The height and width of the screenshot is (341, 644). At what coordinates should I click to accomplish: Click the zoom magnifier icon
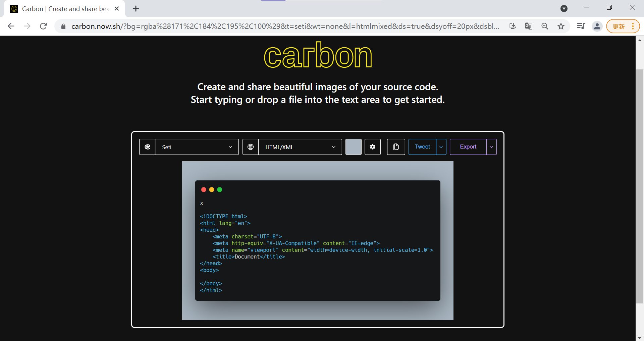tap(545, 26)
